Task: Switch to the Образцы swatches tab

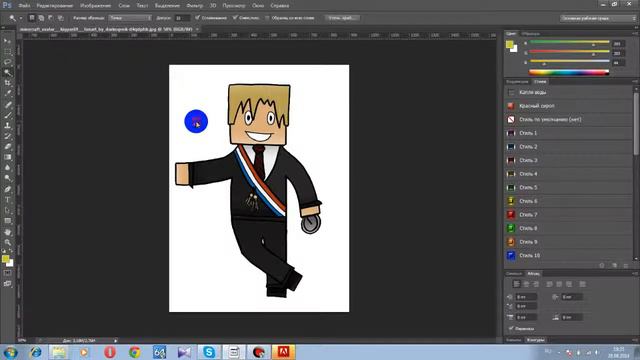Action: point(531,33)
